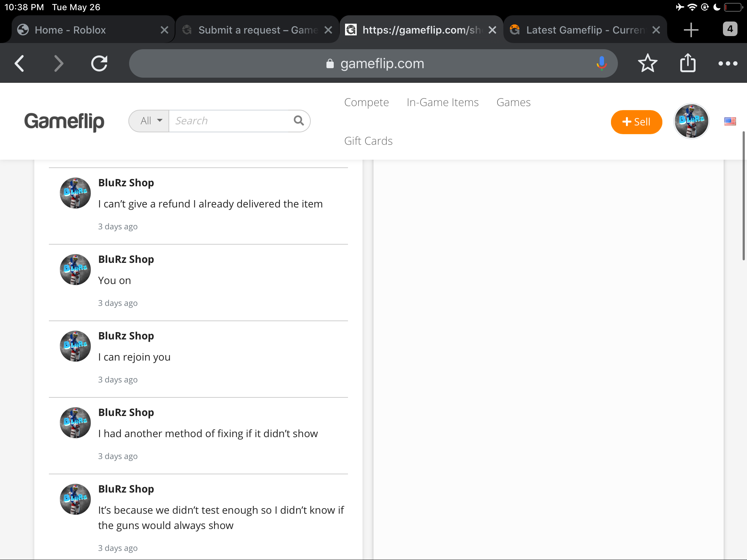
Task: Open the three-dot browser menu
Action: [x=728, y=63]
